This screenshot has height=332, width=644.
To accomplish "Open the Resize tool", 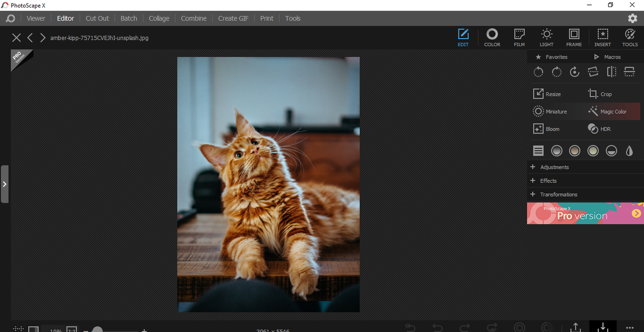I will tap(547, 94).
